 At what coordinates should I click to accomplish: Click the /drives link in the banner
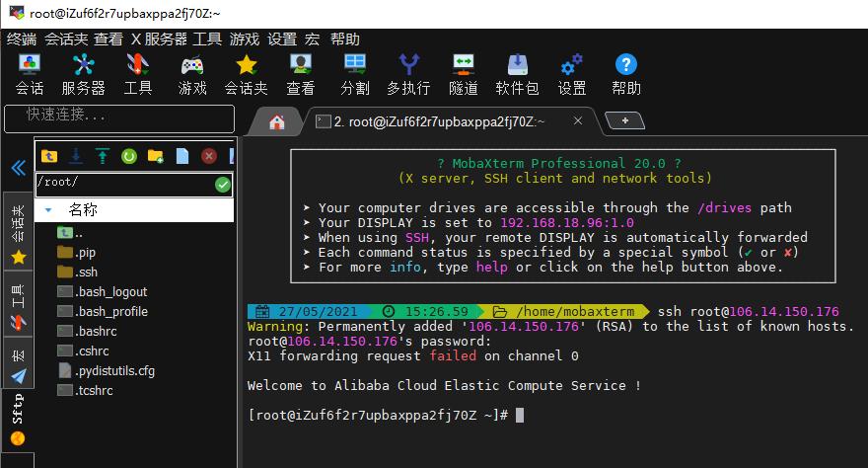point(724,208)
